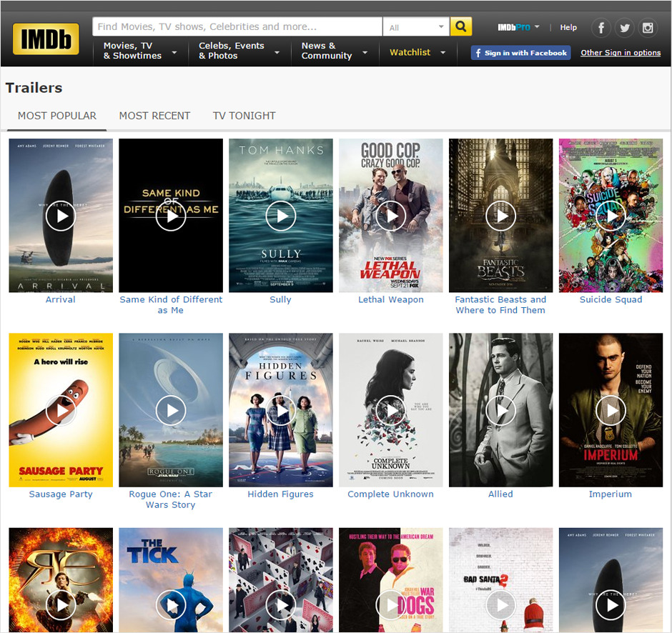This screenshot has width=672, height=633.
Task: Play the playing-cards maze poster trailer
Action: [x=281, y=604]
